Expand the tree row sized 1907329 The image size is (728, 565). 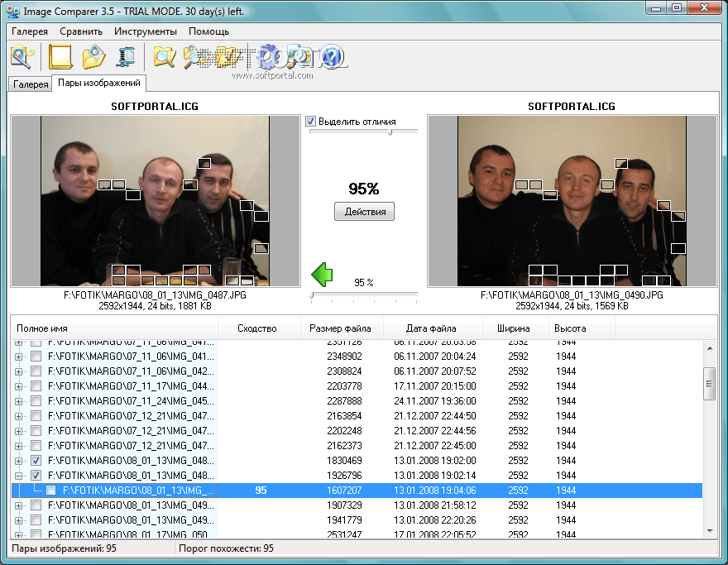click(x=18, y=505)
